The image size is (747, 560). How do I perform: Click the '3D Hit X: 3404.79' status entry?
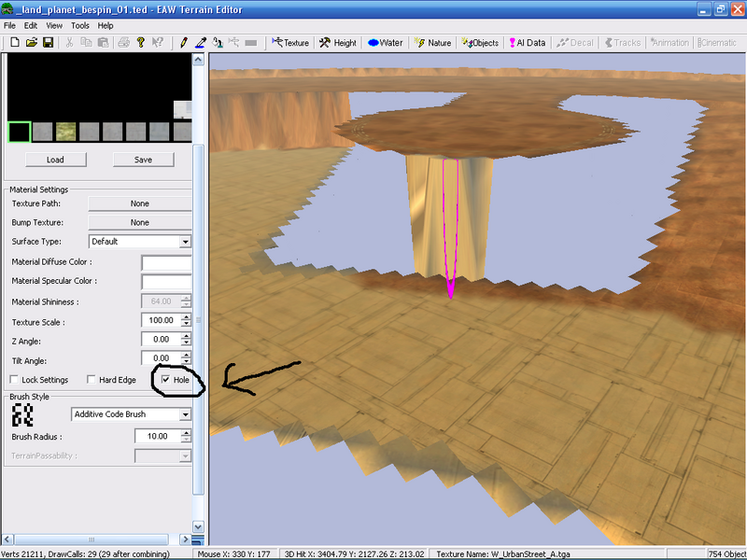point(354,553)
